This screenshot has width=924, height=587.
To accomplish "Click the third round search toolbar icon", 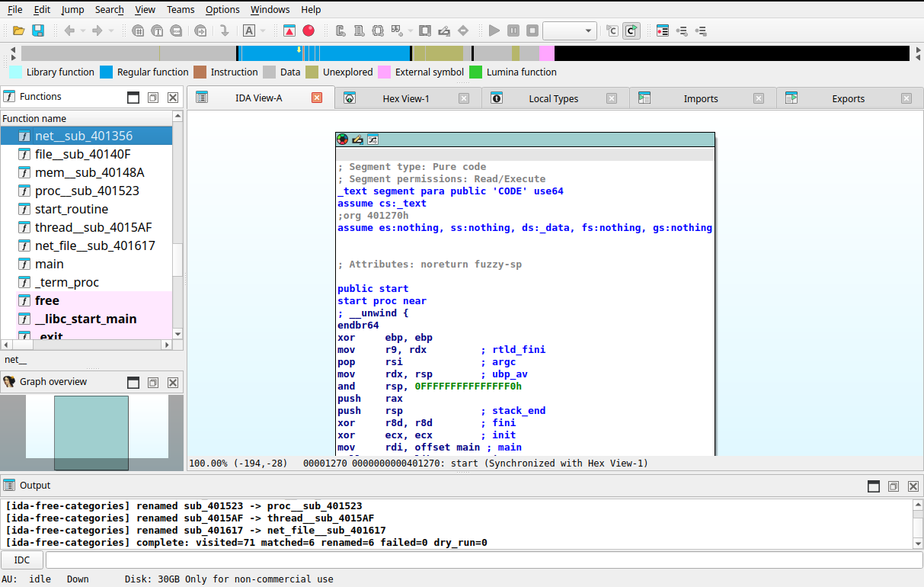I will tap(176, 30).
